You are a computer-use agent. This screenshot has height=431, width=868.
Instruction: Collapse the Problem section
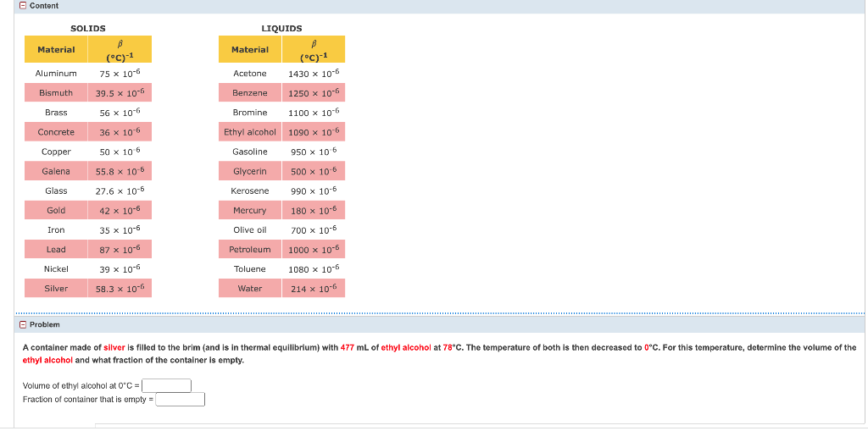click(23, 325)
